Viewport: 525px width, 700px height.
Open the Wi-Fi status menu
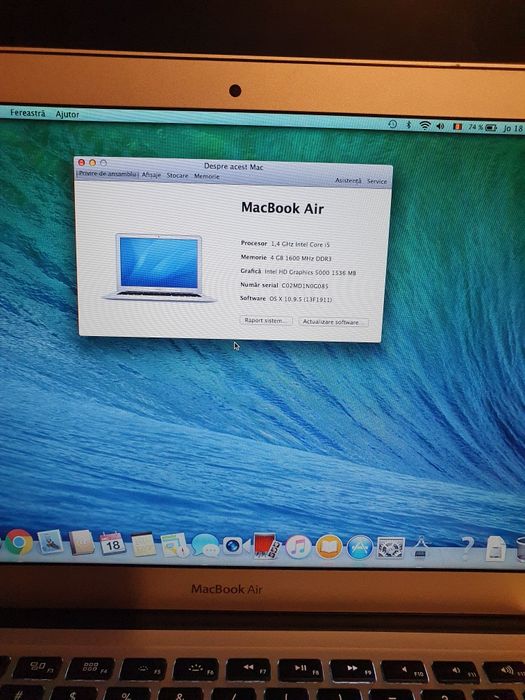point(425,125)
